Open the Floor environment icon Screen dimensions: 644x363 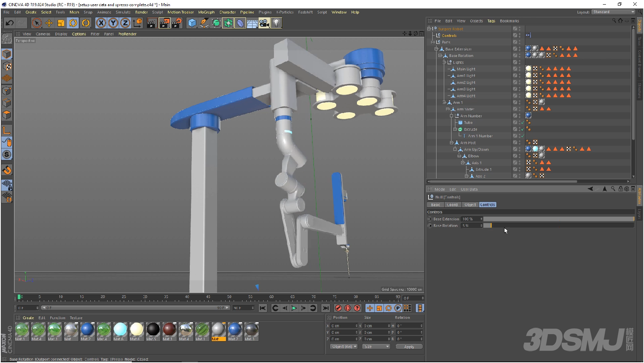pos(252,23)
